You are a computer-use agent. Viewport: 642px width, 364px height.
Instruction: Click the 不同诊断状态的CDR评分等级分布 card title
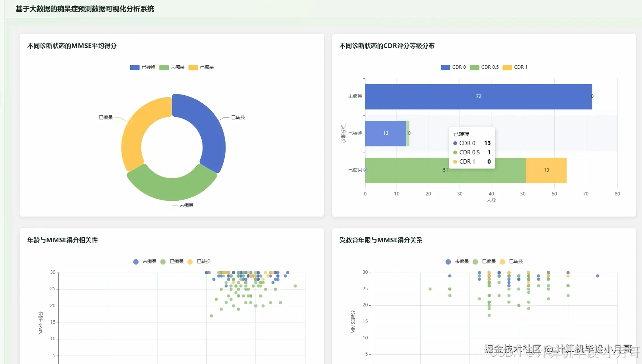tap(387, 46)
